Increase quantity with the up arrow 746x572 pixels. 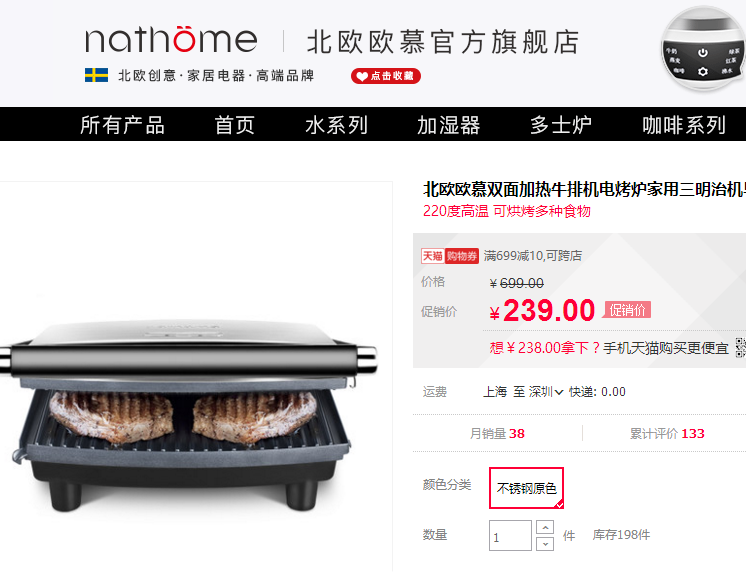[x=545, y=527]
